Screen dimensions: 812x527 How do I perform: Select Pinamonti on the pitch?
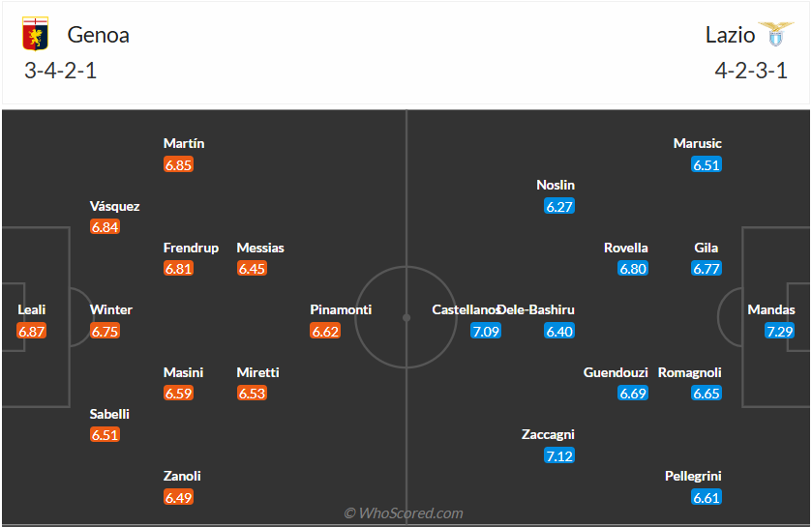click(341, 310)
